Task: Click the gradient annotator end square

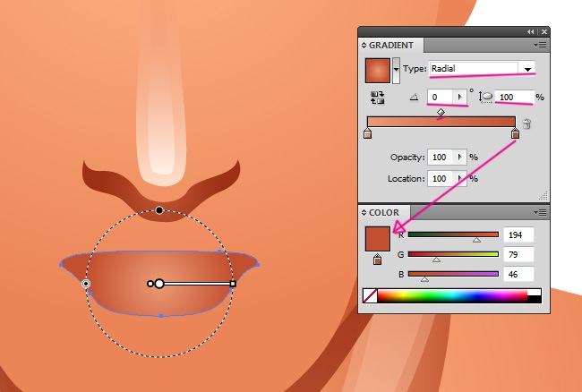Action: 233,284
